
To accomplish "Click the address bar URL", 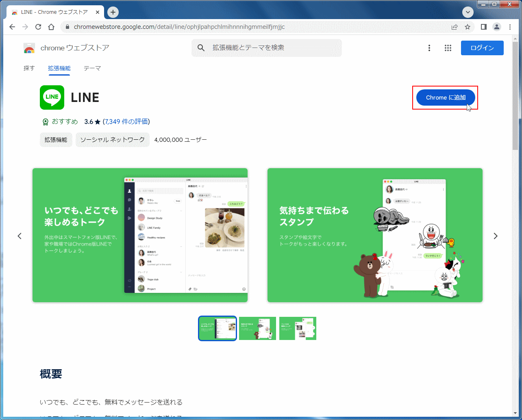I will coord(179,27).
